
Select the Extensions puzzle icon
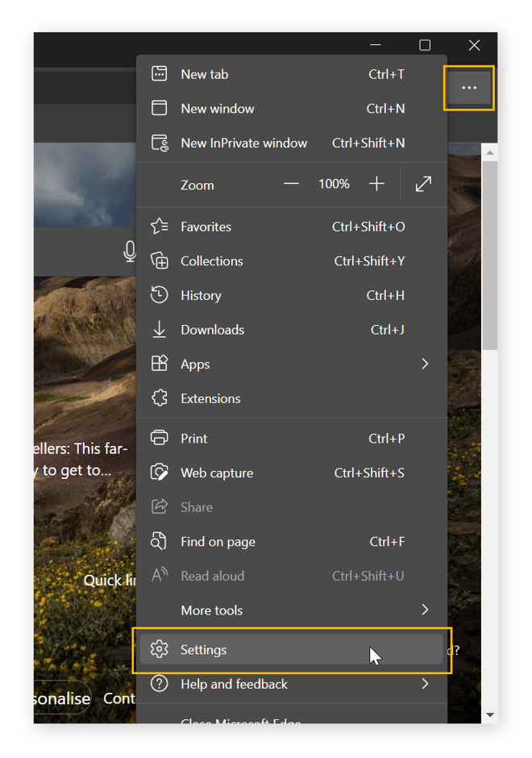159,398
